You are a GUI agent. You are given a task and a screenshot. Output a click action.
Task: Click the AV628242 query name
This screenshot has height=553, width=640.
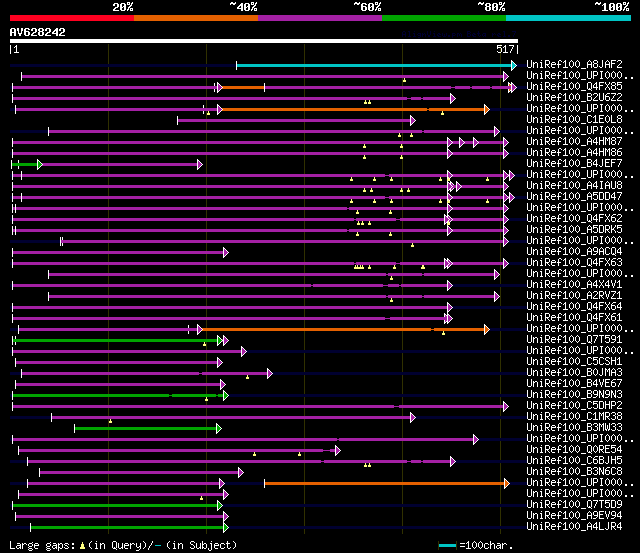pos(38,32)
